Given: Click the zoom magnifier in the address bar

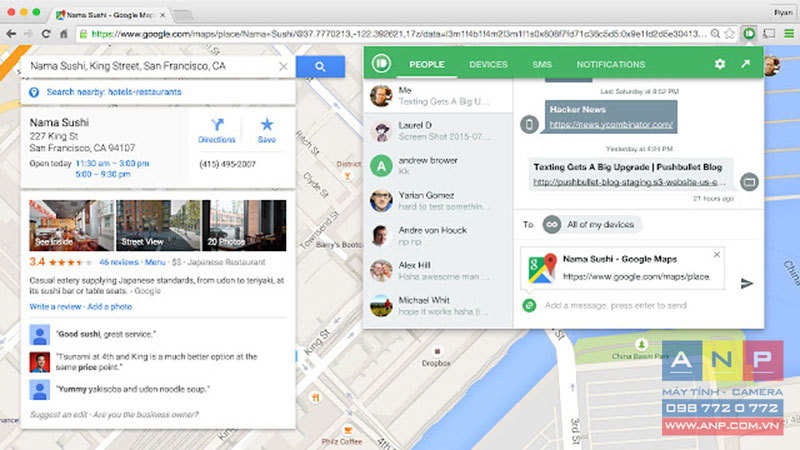Looking at the screenshot, I should [715, 34].
